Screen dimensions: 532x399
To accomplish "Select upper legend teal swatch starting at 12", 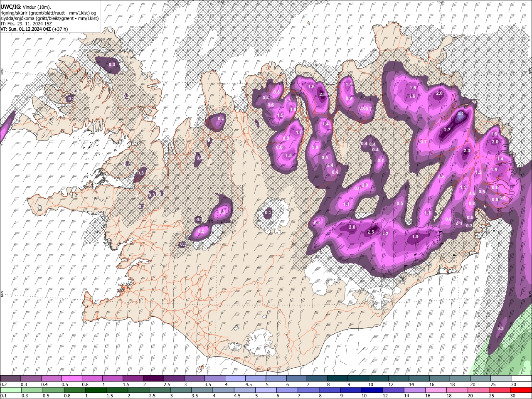I will coord(398,379).
